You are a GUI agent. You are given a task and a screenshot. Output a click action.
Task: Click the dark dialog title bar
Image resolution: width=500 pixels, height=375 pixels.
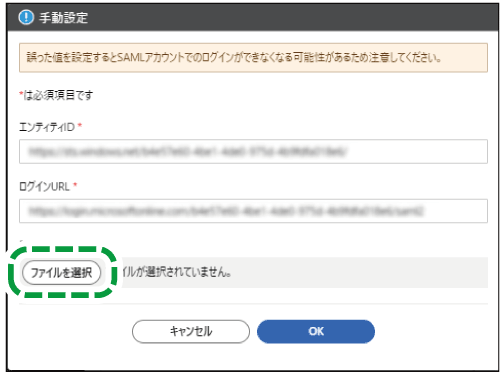[x=253, y=17]
